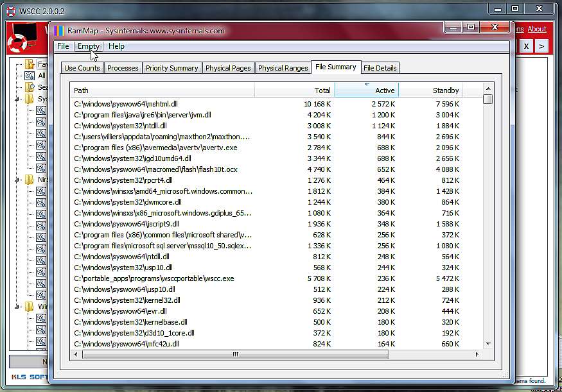Sort by the Active column header
Screen dimensions: 562x392
(x=367, y=90)
